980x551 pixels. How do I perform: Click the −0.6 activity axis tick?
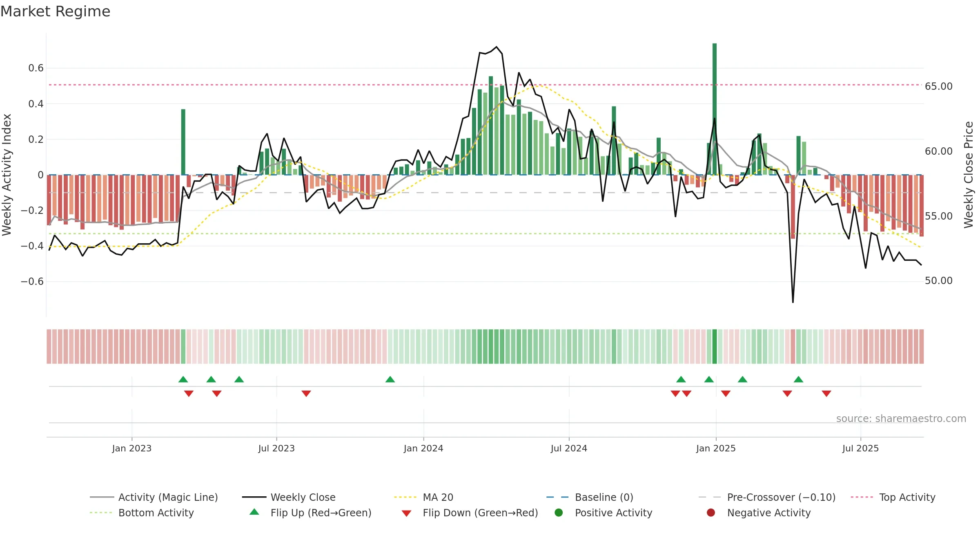[32, 282]
